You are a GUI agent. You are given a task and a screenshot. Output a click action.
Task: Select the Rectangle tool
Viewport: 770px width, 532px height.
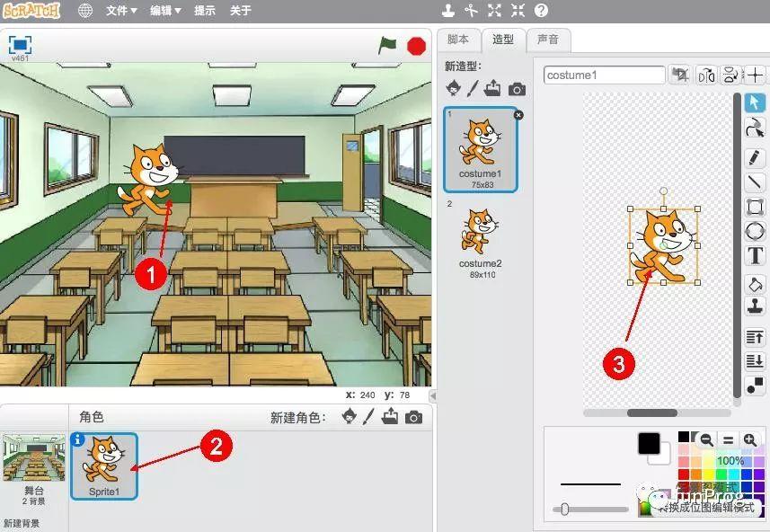tap(755, 207)
